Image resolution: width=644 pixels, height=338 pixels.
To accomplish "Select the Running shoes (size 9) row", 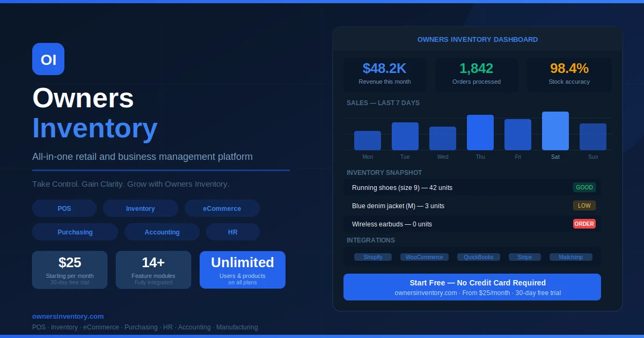I will pyautogui.click(x=472, y=187).
